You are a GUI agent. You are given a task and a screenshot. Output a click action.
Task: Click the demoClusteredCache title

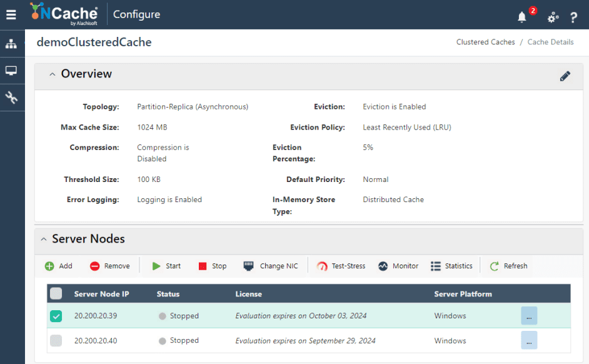tap(94, 42)
